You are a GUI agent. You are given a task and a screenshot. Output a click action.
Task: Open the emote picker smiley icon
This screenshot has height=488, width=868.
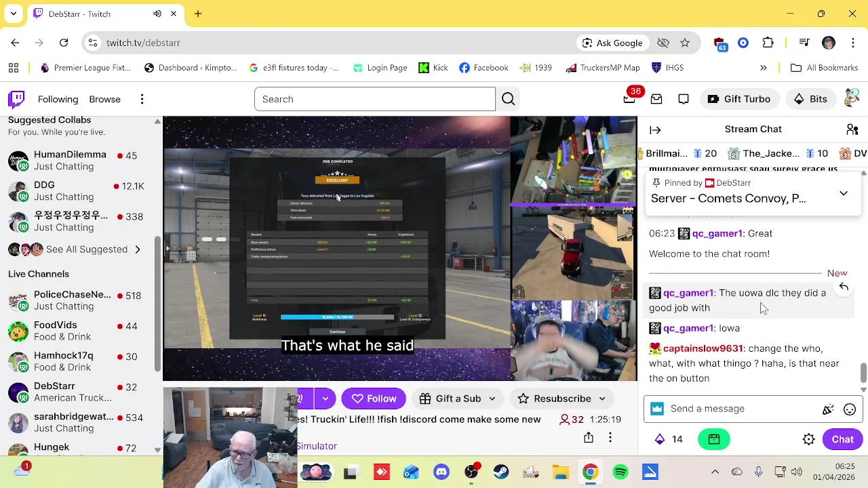850,409
